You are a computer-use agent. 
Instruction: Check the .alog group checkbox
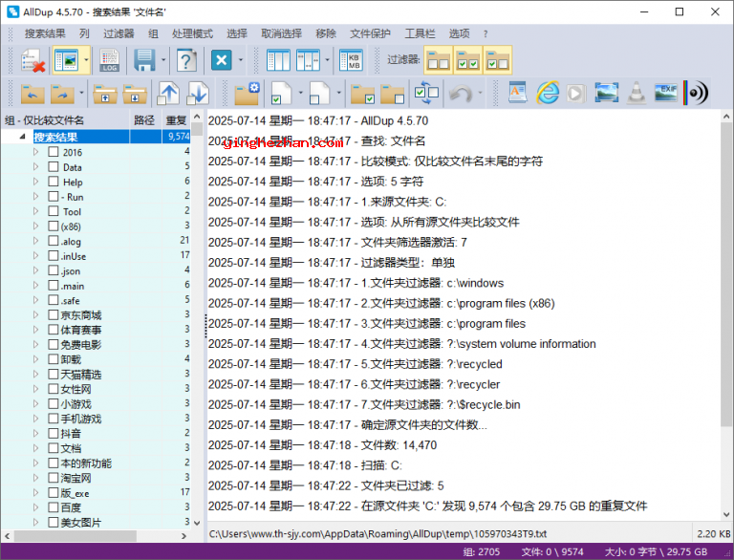tap(54, 241)
